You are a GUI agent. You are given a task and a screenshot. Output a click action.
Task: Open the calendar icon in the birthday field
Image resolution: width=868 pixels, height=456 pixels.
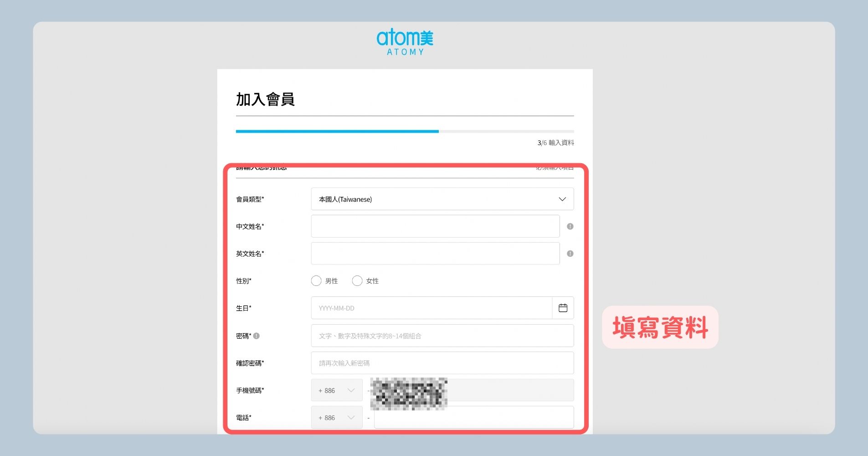563,308
